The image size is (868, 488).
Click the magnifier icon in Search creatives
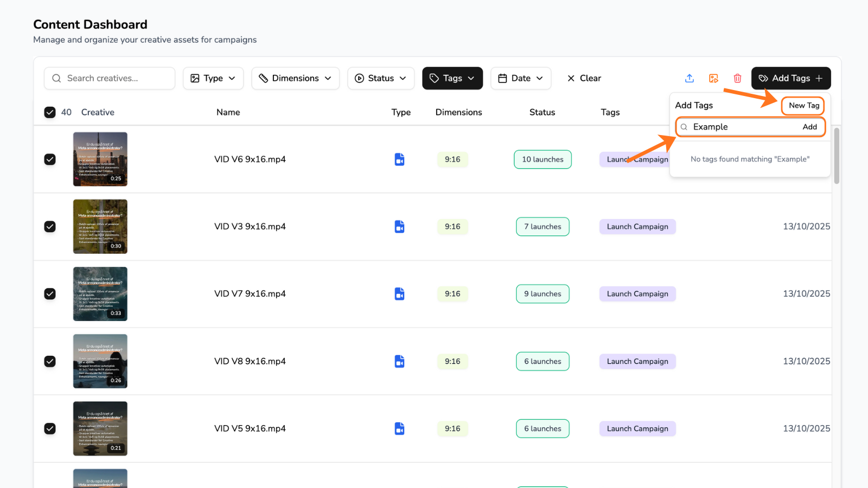(x=56, y=78)
